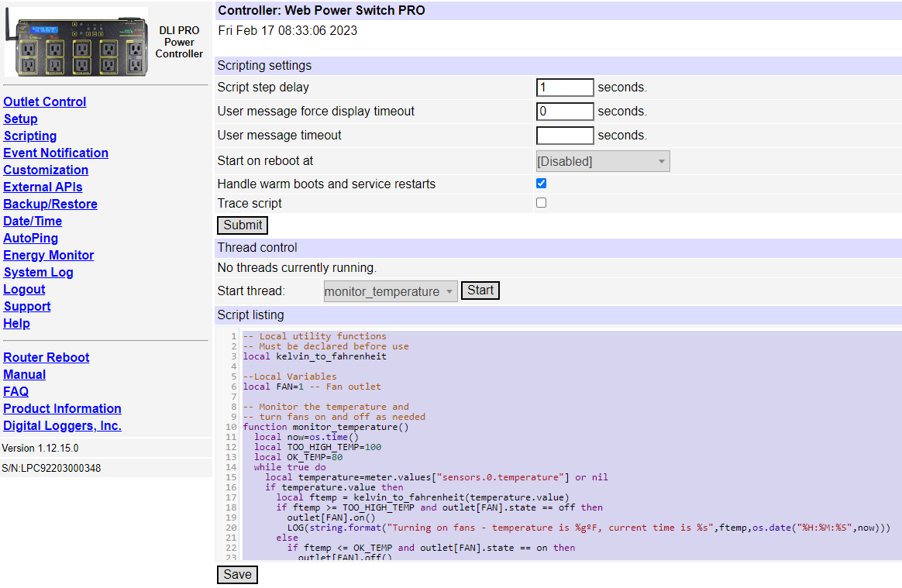Focus the User message timeout field
The width and height of the screenshot is (902, 588).
[x=564, y=136]
